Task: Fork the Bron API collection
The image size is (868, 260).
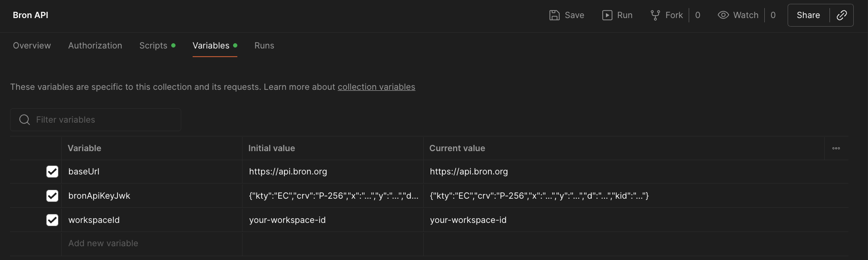Action: click(x=666, y=15)
